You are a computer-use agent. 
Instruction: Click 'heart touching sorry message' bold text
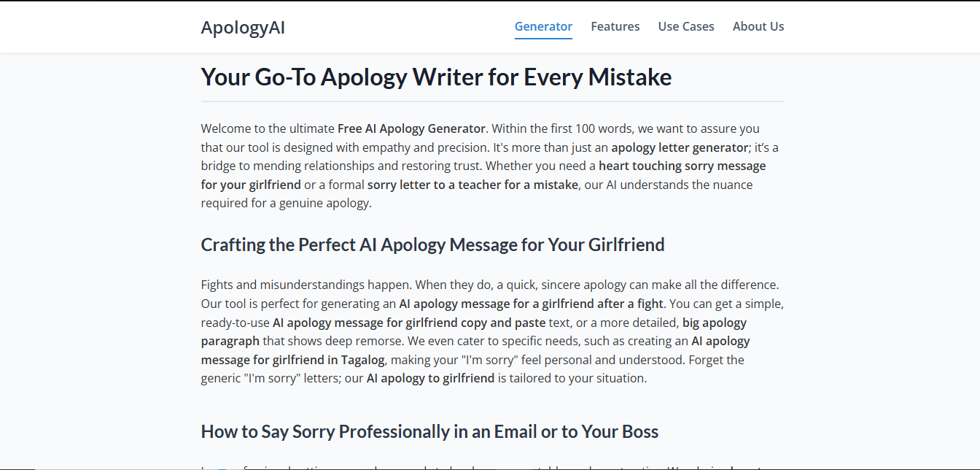coord(682,166)
